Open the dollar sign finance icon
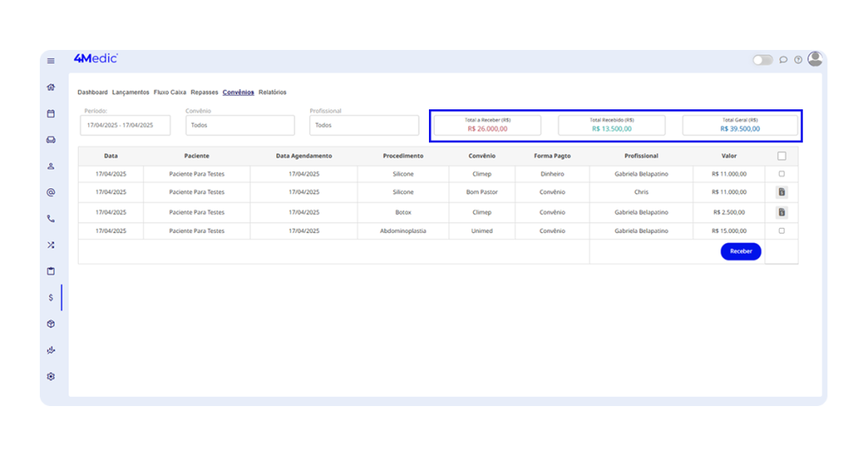 click(51, 298)
